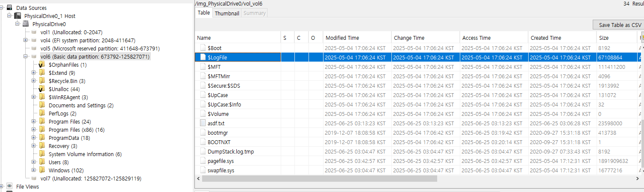The image size is (644, 192).
Task: Click the bootmgr file icon
Action: (x=203, y=133)
